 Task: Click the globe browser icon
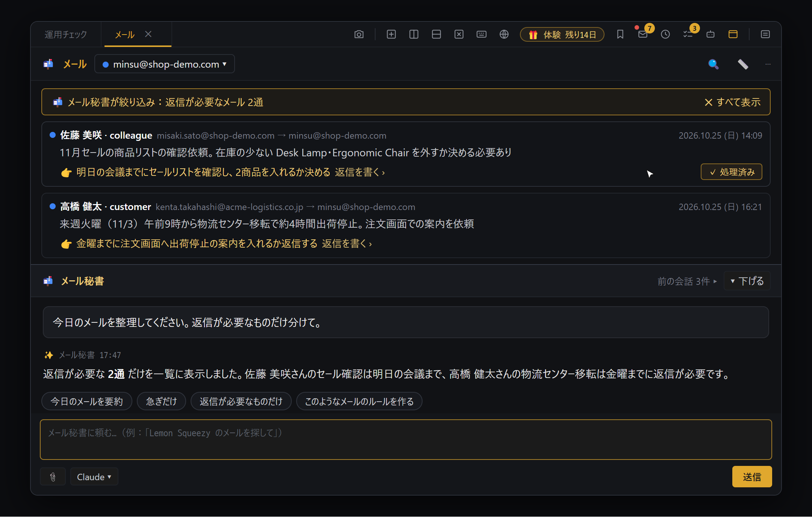(x=504, y=34)
